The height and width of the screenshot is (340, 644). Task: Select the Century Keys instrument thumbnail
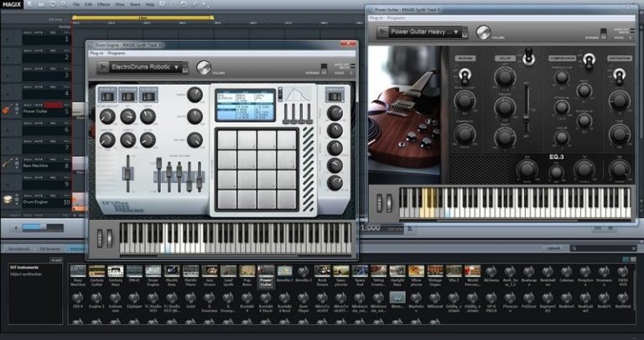116,271
